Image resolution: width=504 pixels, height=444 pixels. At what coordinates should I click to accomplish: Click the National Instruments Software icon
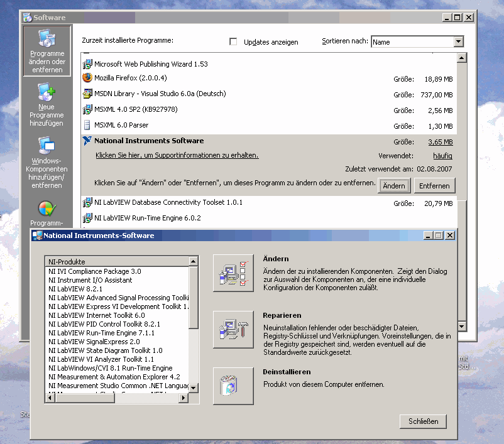tap(87, 141)
